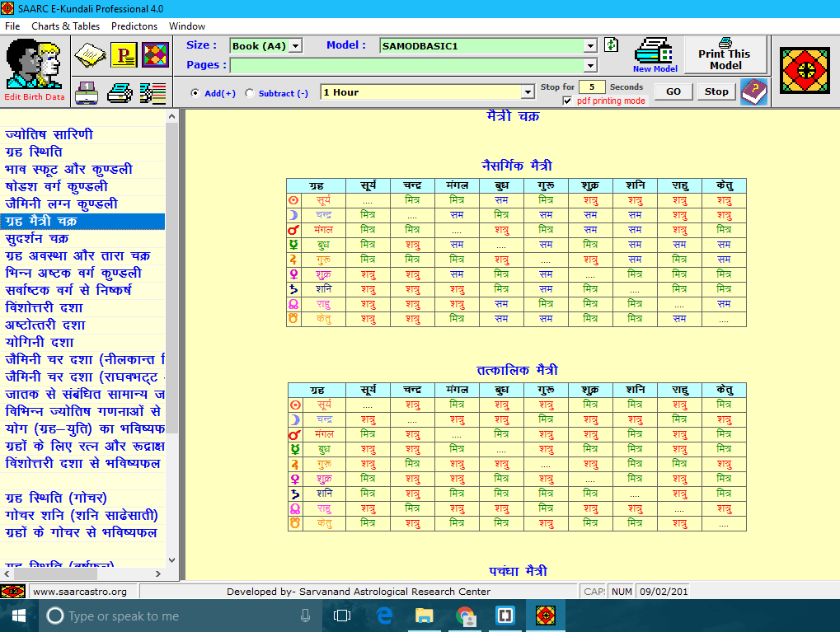Click Cortana circle in taskbar search
Image resolution: width=840 pixels, height=632 pixels.
point(54,616)
